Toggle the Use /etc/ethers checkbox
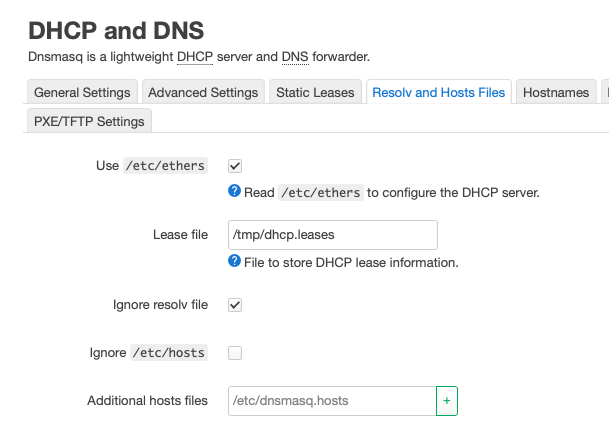The width and height of the screenshot is (609, 430). [x=235, y=166]
